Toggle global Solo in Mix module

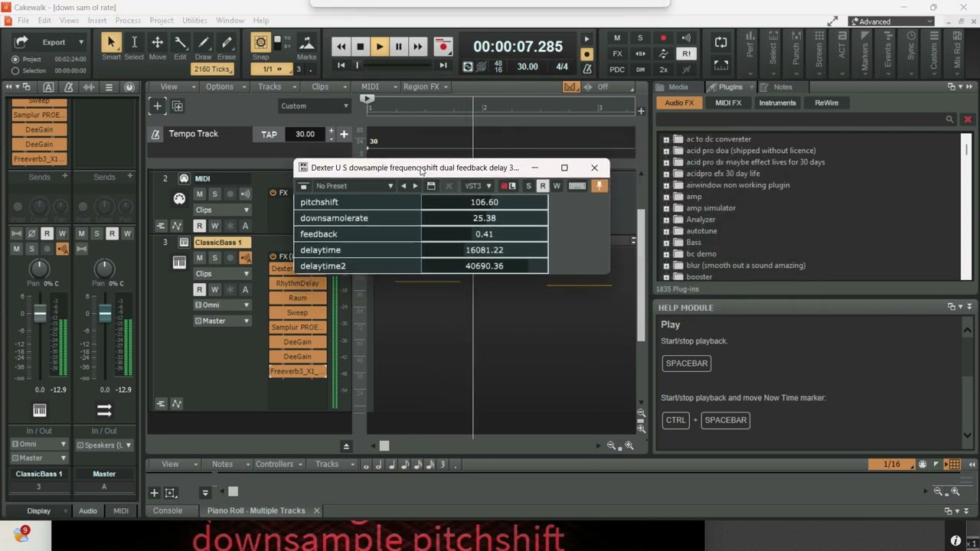(640, 38)
